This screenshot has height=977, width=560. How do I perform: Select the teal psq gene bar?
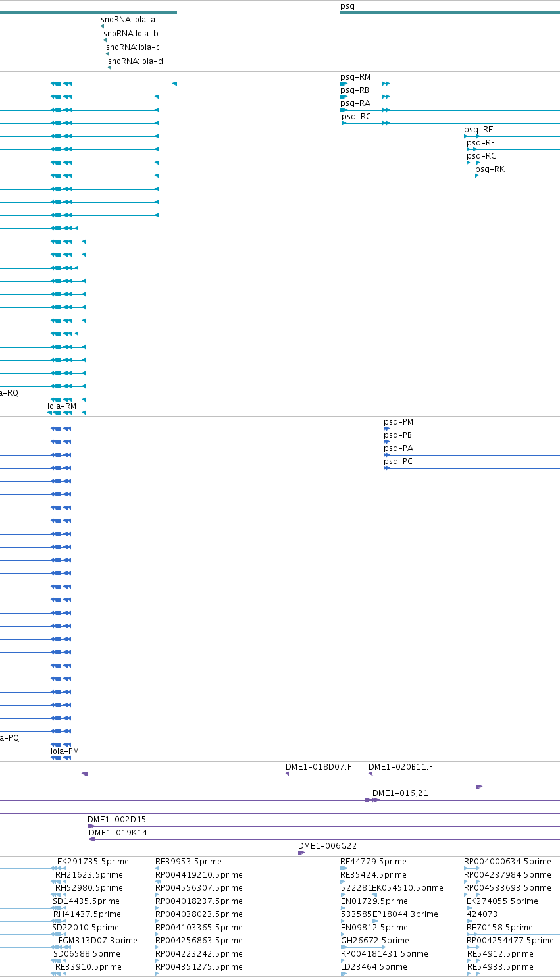[x=450, y=12]
